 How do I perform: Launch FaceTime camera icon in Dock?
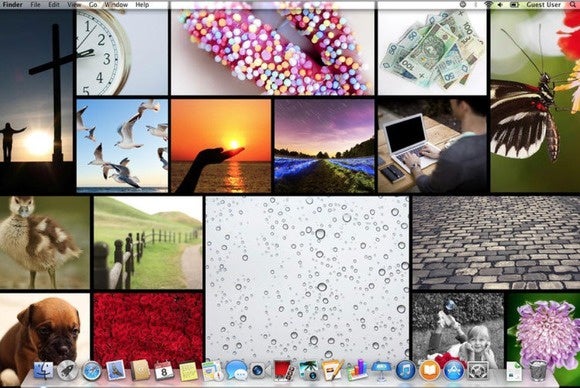[259, 371]
